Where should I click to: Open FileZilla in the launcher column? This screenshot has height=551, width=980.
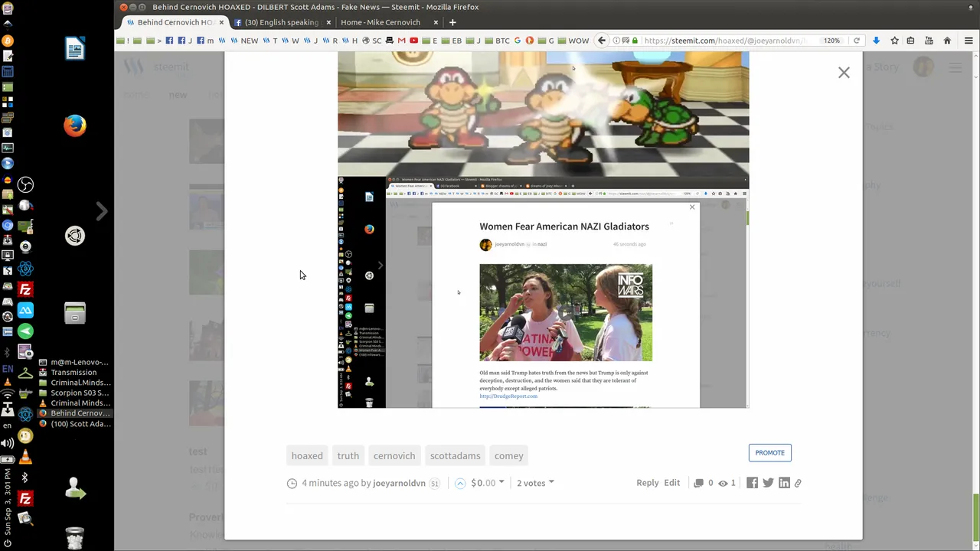(x=25, y=290)
